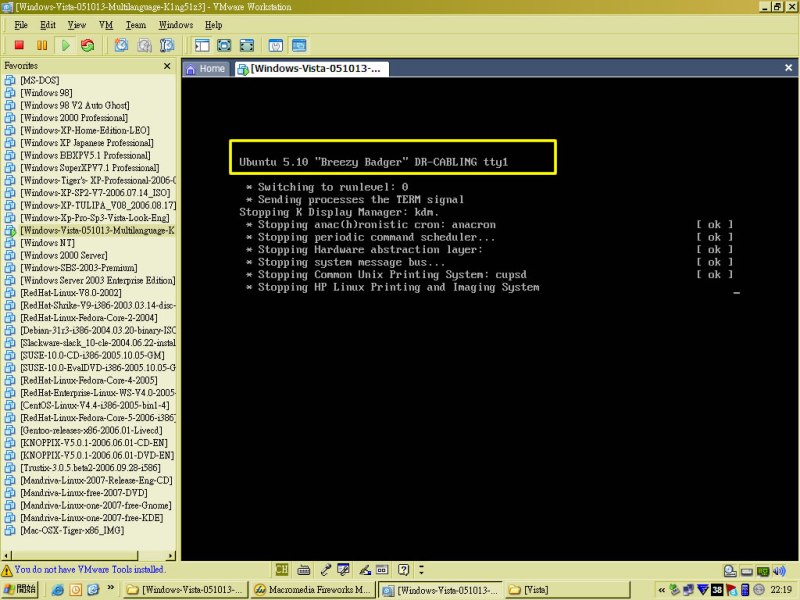Enter full screen mode via toolbar icon
The height and width of the screenshot is (600, 800).
point(247,45)
